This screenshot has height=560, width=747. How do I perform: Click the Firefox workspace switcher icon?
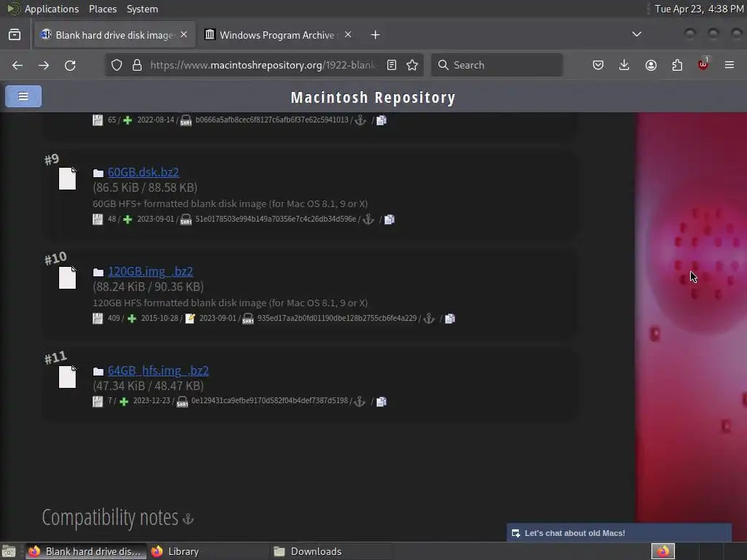[x=663, y=551]
